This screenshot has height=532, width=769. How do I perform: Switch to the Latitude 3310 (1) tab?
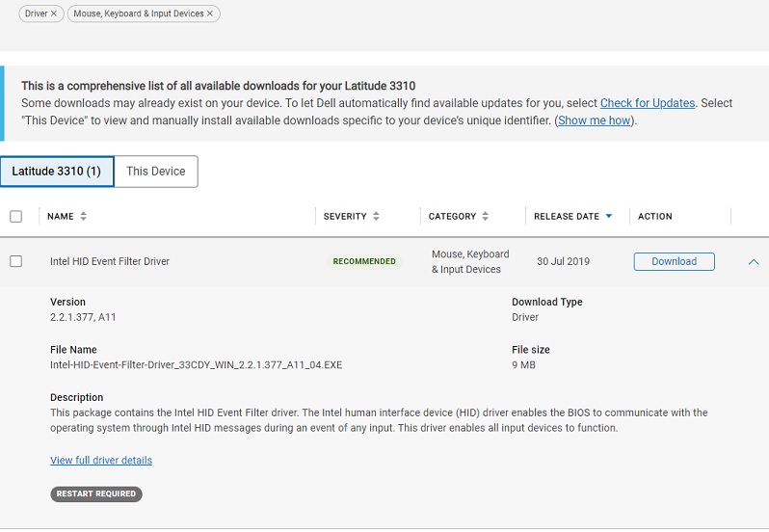tap(57, 172)
